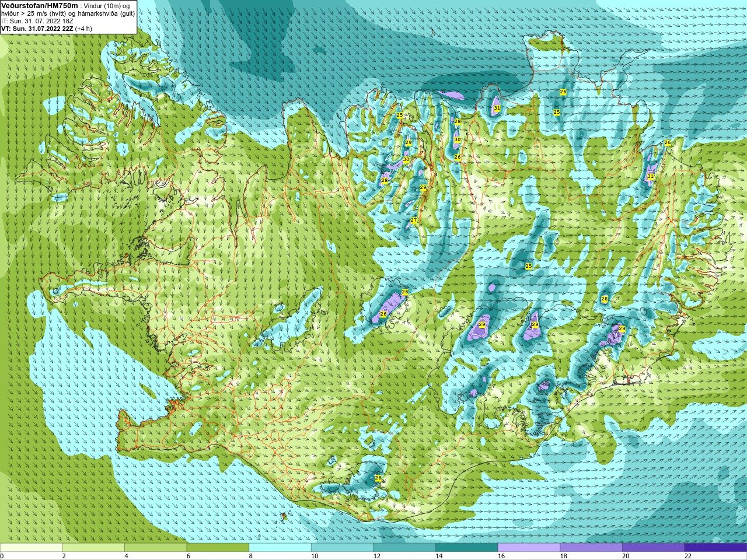Viewport: 747px width, 560px height.
Task: Click the small island off the south coast
Action: [284, 516]
